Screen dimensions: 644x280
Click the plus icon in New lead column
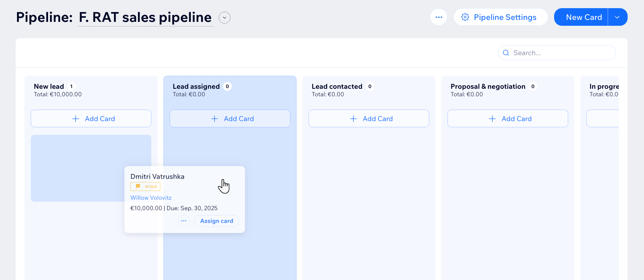point(76,119)
